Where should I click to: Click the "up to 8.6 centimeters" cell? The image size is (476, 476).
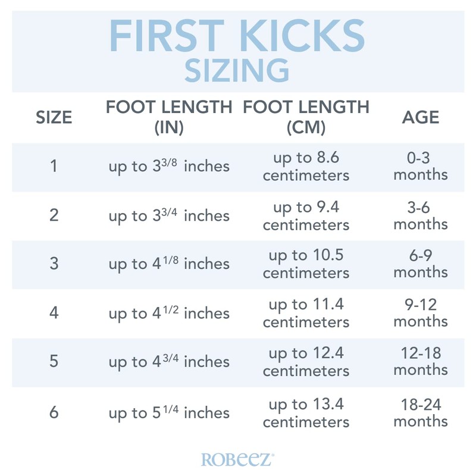click(306, 167)
